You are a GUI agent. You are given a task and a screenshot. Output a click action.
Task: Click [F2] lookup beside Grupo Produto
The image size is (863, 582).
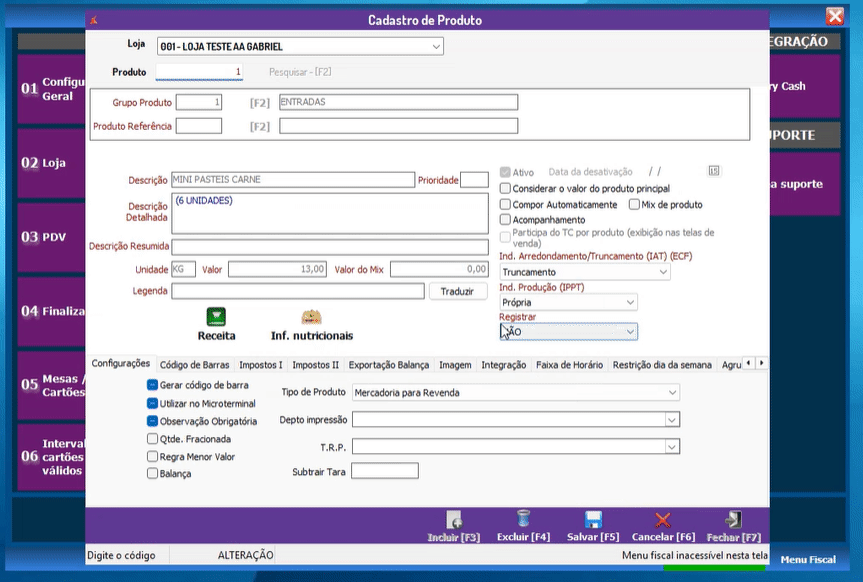(x=260, y=103)
